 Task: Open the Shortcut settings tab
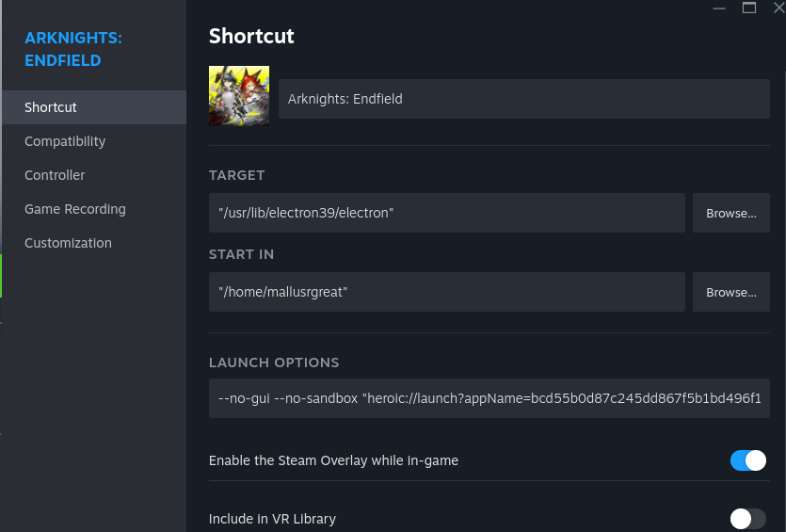click(x=51, y=107)
